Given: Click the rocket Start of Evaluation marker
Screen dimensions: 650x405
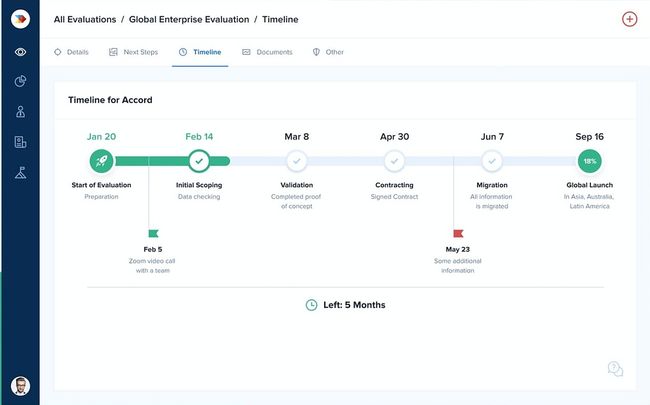Looking at the screenshot, I should click(x=102, y=161).
